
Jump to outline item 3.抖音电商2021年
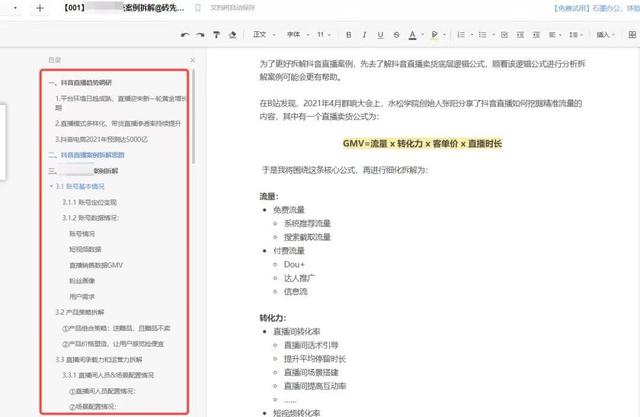click(x=101, y=139)
